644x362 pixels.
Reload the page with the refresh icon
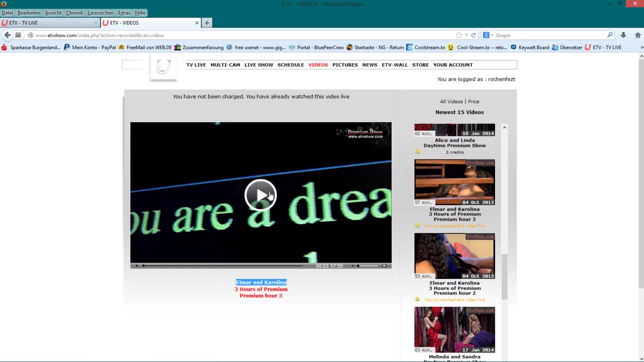click(473, 35)
